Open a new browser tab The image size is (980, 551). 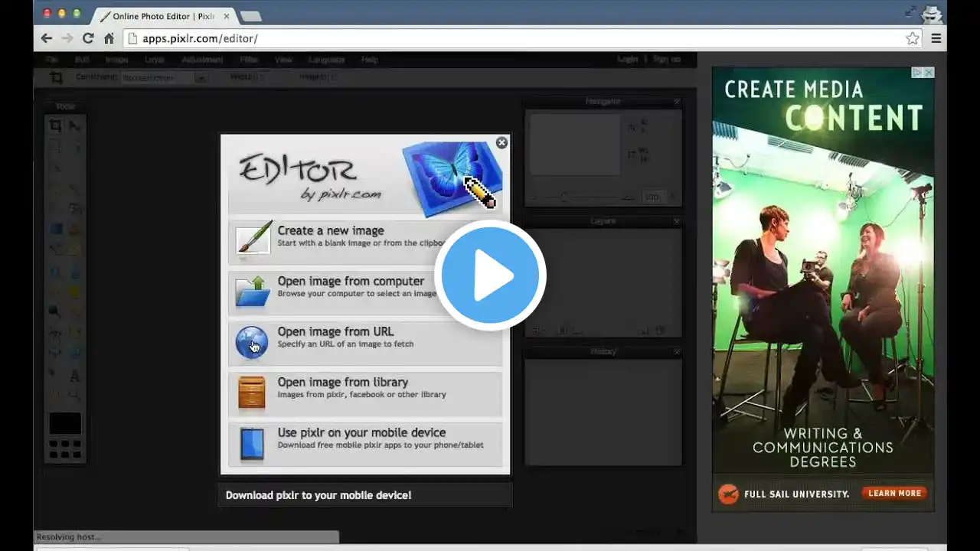pyautogui.click(x=250, y=16)
